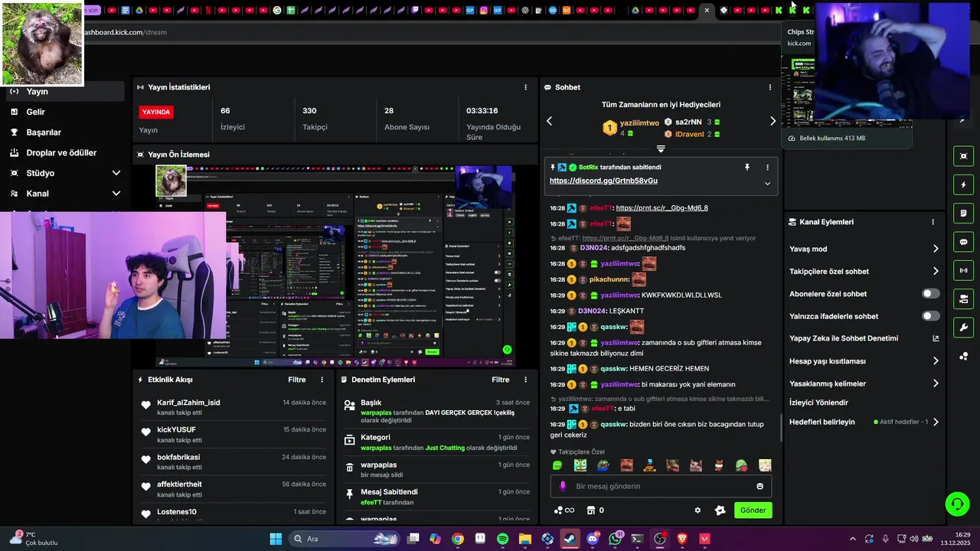
Task: Open OBS Studio from taskbar
Action: pos(660,539)
